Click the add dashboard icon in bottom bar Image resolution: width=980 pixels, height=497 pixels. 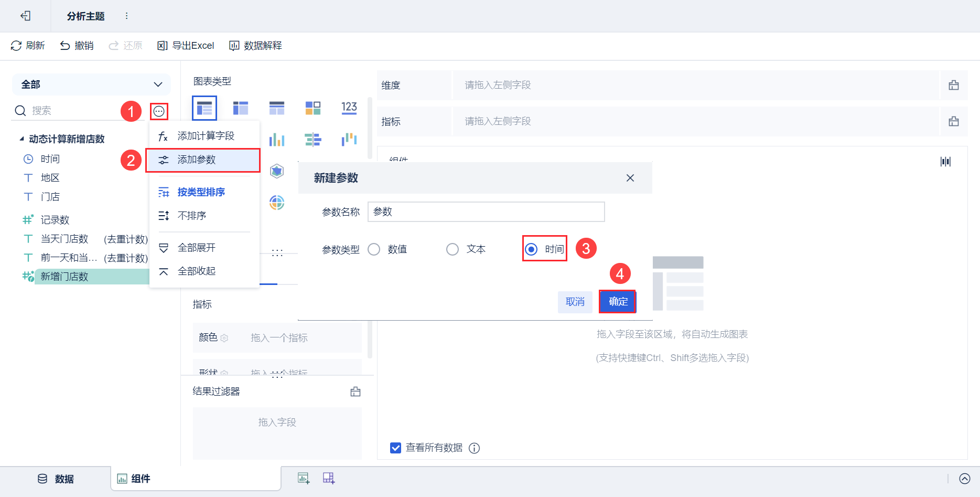[x=329, y=478]
